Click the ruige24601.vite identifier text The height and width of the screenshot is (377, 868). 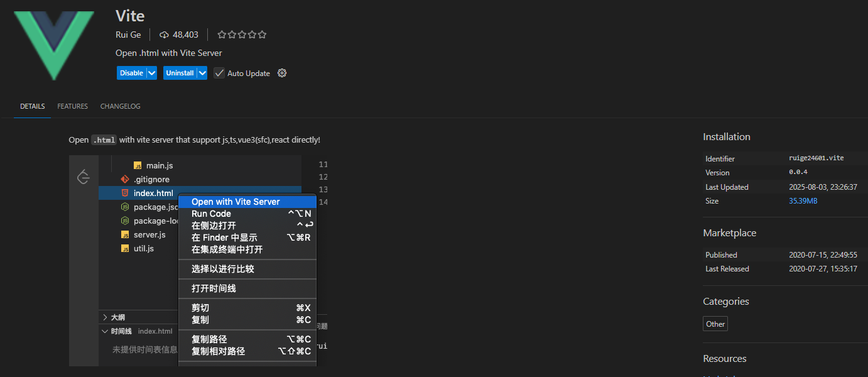(x=816, y=158)
